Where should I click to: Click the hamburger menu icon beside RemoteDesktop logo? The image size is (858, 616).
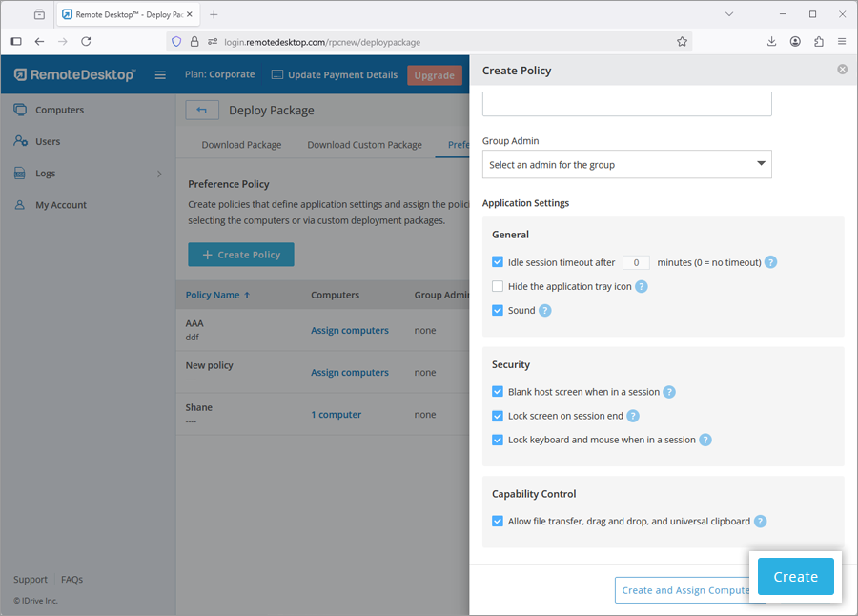160,75
